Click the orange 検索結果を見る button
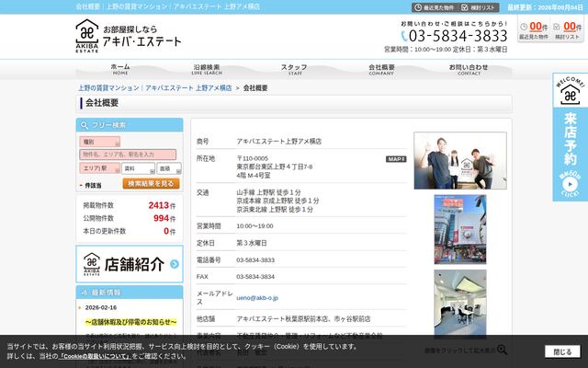 pos(151,184)
